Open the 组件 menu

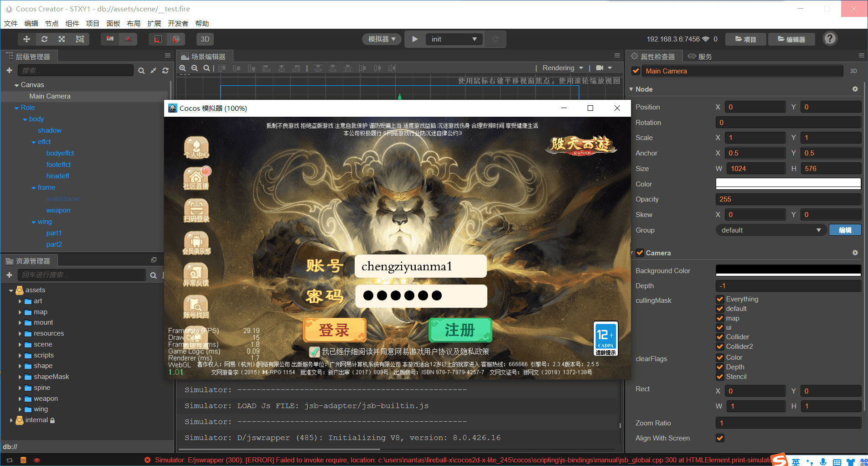(72, 23)
